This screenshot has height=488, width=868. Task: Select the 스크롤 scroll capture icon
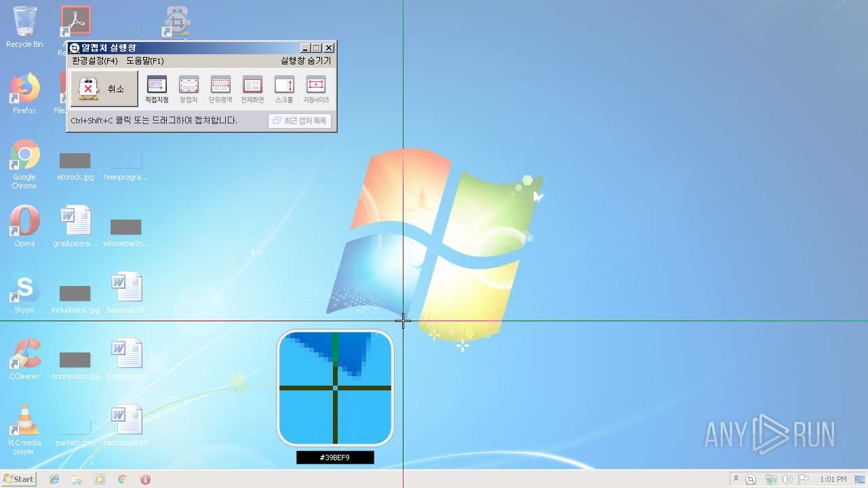[284, 89]
